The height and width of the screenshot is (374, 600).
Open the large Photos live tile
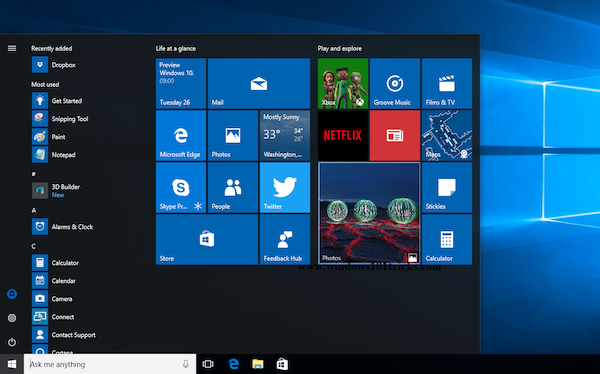point(369,214)
